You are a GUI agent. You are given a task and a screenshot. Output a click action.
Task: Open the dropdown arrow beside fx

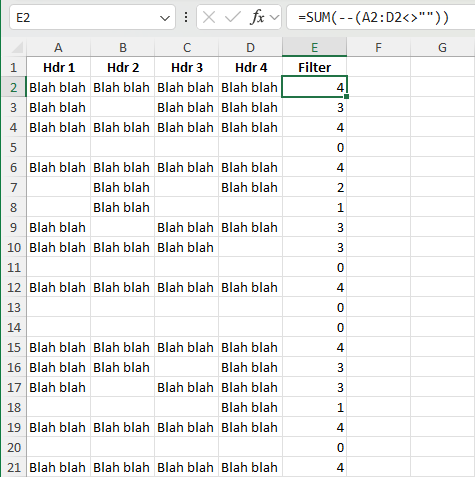click(274, 17)
